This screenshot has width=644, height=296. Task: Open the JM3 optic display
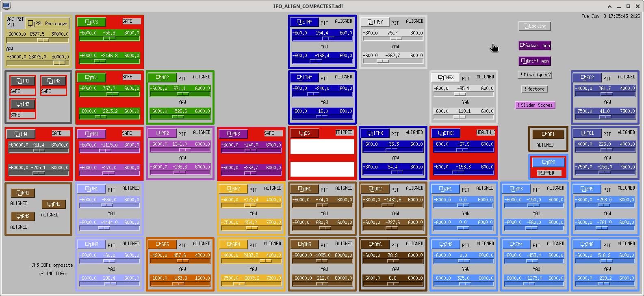coord(91,244)
